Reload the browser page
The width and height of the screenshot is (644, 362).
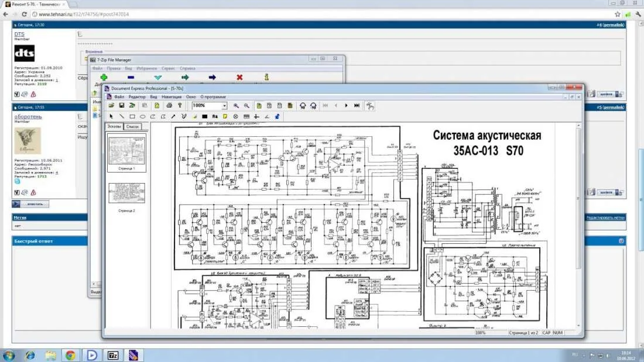24,14
